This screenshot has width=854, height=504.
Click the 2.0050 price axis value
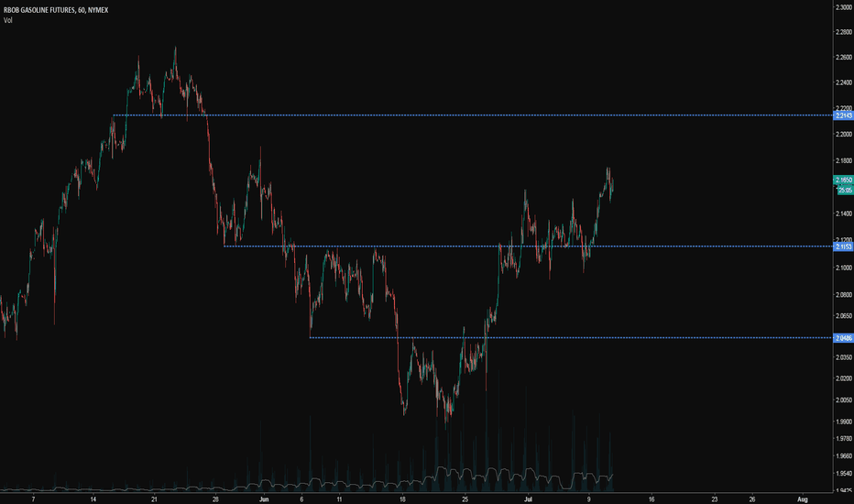click(x=843, y=400)
